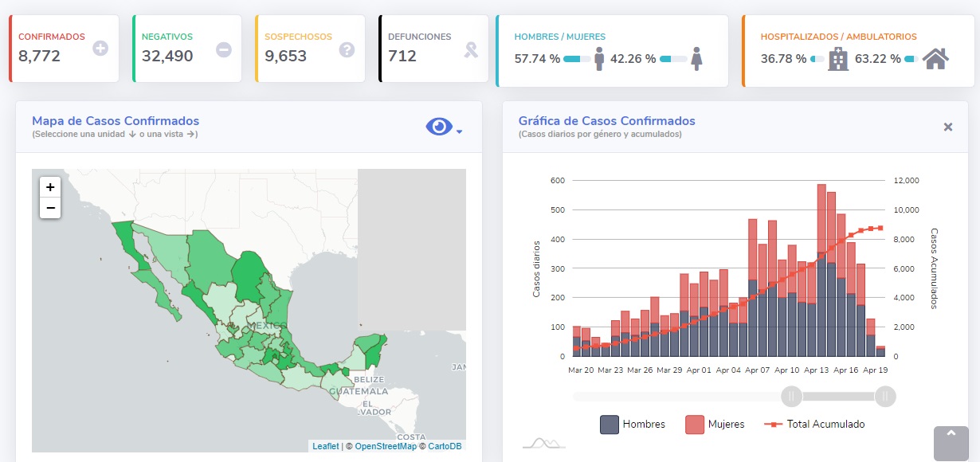
Task: Click the question mark icon in Sospechosos card
Action: [x=347, y=49]
